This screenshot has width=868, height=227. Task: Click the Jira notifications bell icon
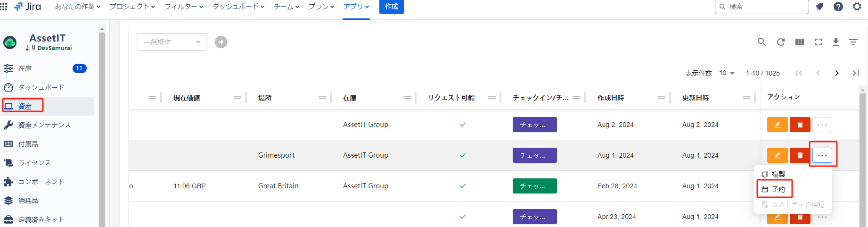(820, 7)
